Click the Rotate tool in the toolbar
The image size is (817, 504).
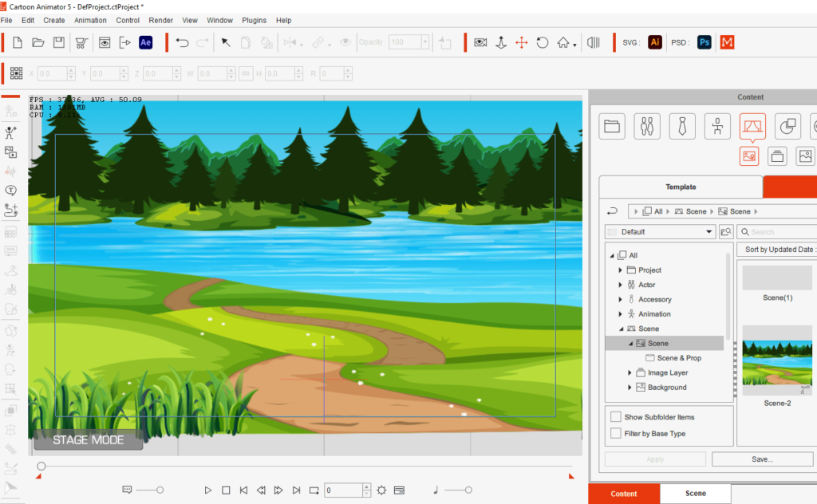[x=543, y=42]
